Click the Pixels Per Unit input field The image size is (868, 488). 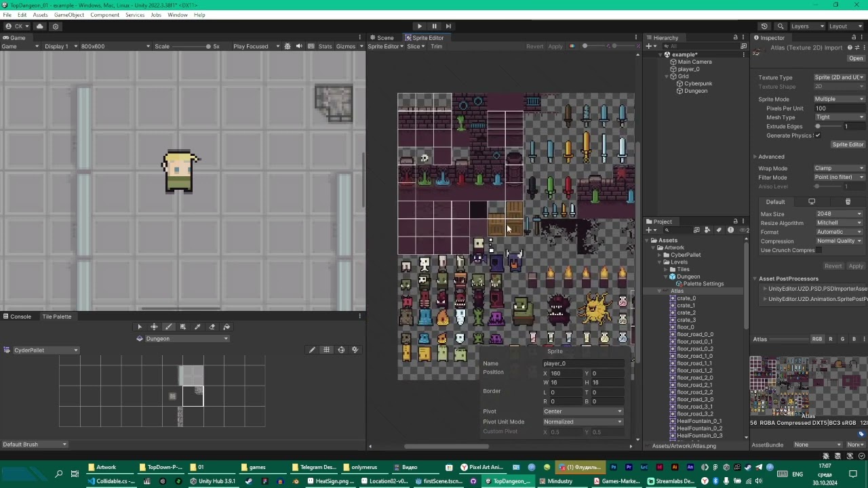(x=839, y=108)
